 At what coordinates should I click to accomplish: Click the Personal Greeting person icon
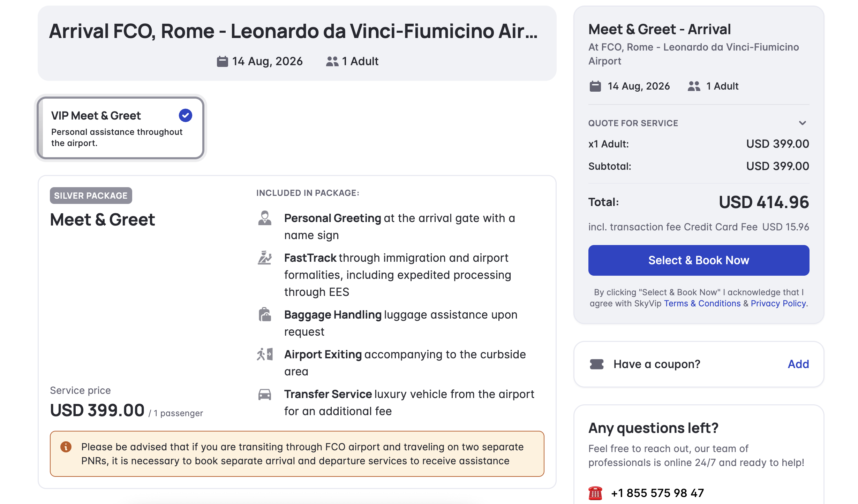pos(265,218)
